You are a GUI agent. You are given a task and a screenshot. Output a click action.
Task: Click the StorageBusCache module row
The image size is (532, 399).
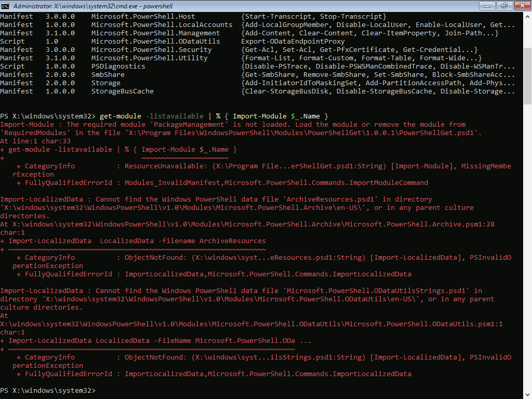pyautogui.click(x=122, y=91)
